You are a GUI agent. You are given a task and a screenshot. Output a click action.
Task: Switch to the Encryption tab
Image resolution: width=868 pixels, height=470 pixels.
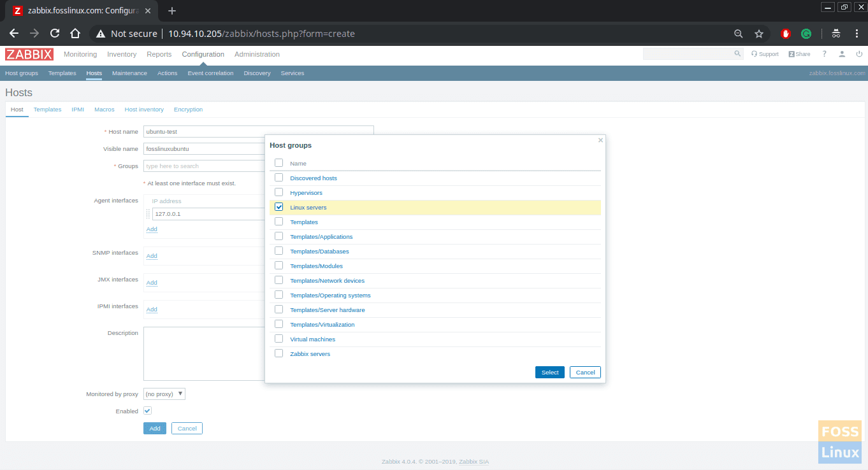click(188, 110)
